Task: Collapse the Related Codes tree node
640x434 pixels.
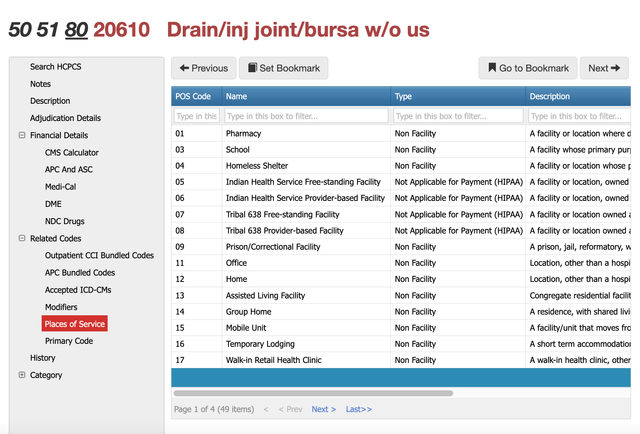Action: (22, 238)
